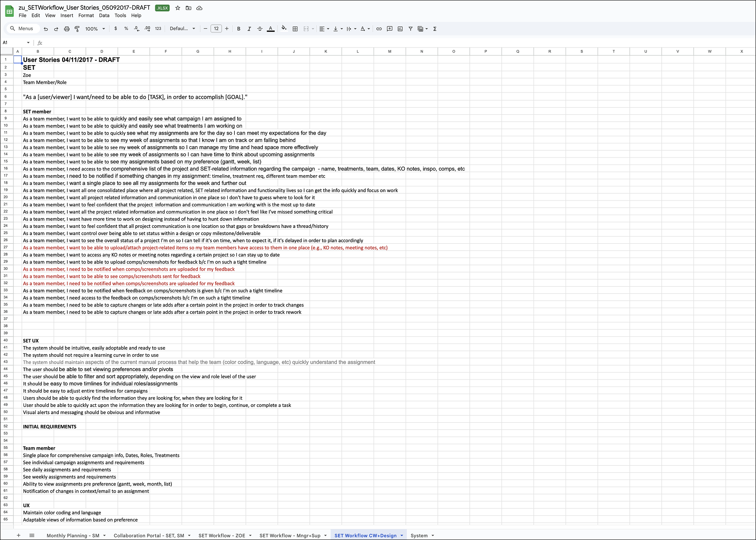This screenshot has height=540, width=756.
Task: Open the Tools menu
Action: (120, 16)
